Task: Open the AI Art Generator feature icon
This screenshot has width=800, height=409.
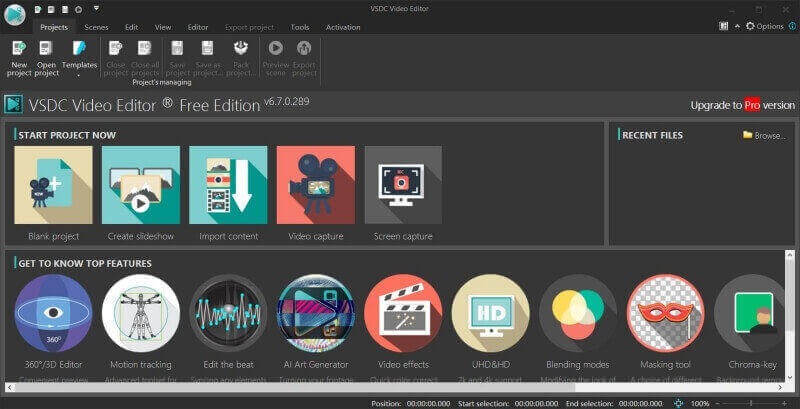Action: coord(316,313)
